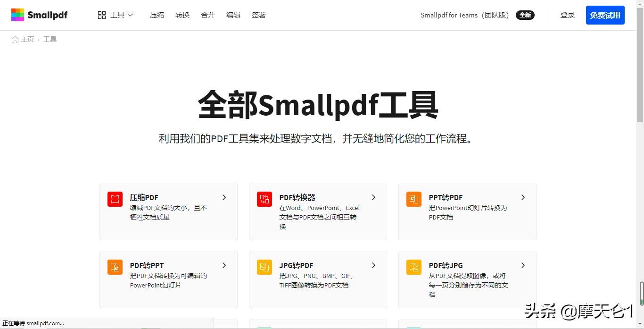Viewport: 644px width, 329px height.
Task: Click the blue 免费试用 button
Action: pos(605,15)
